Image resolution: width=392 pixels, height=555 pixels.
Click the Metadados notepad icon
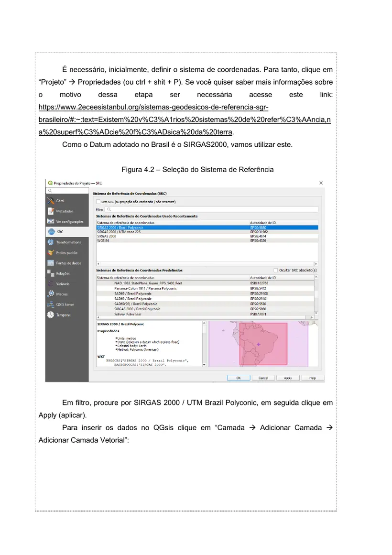(51, 211)
